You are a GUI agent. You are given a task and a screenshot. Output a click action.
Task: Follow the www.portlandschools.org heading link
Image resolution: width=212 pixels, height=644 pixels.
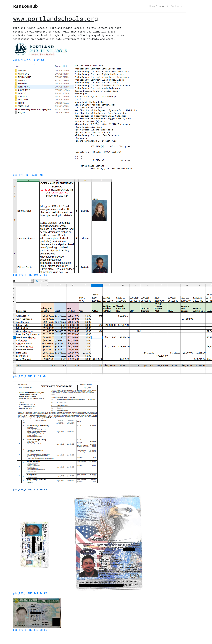[55, 19]
